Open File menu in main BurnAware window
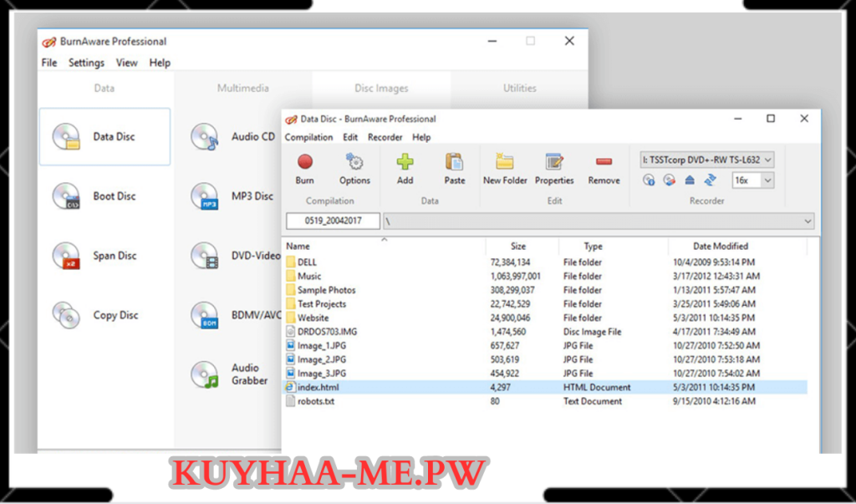 click(x=49, y=63)
